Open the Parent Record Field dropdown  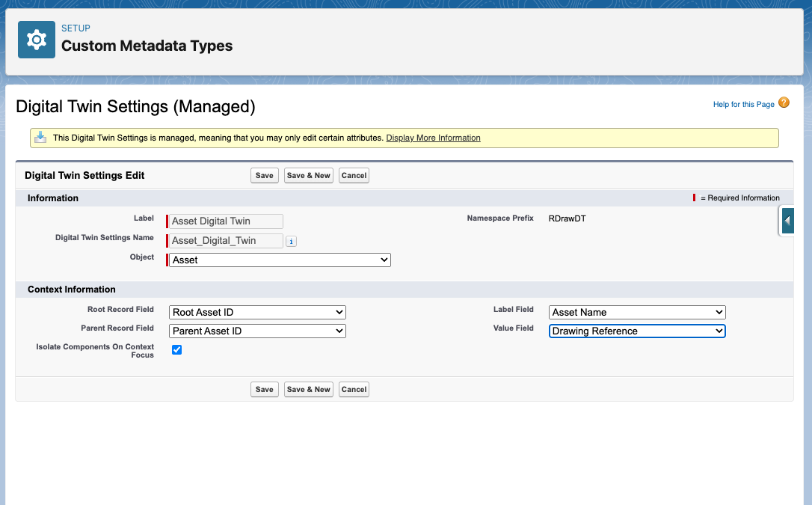pyautogui.click(x=257, y=331)
